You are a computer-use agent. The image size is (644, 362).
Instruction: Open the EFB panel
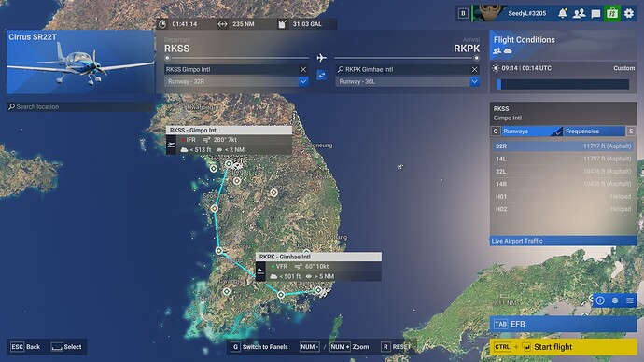click(563, 324)
